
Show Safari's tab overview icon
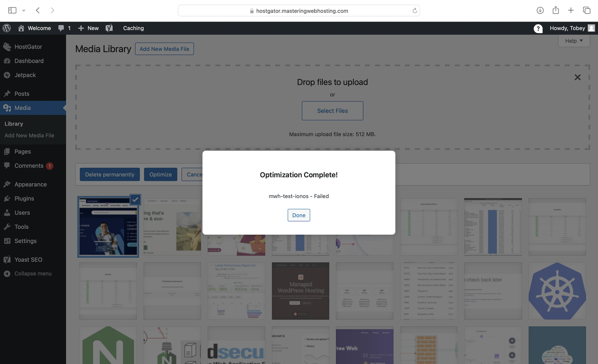point(587,10)
